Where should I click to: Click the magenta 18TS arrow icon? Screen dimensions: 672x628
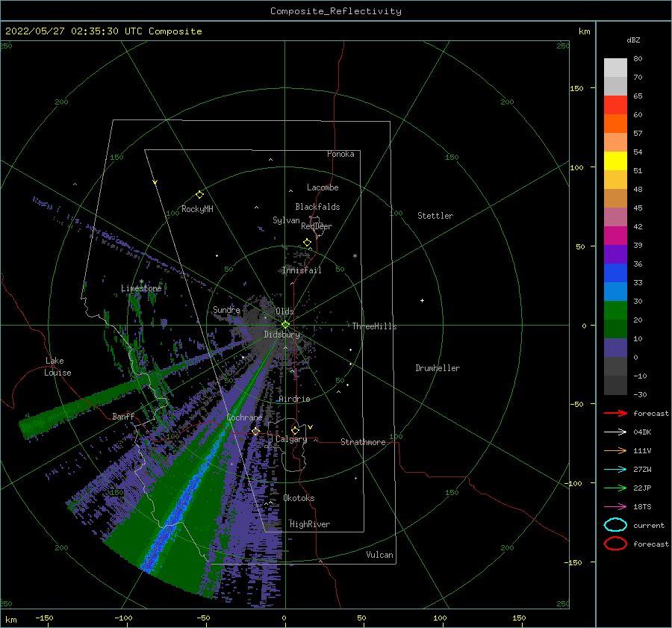tap(615, 507)
